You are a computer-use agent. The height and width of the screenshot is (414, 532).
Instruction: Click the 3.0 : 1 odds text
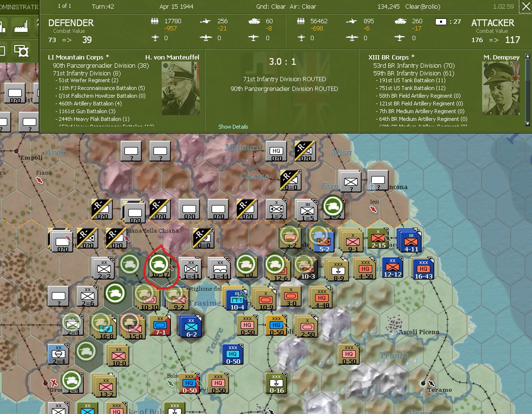pyautogui.click(x=282, y=62)
